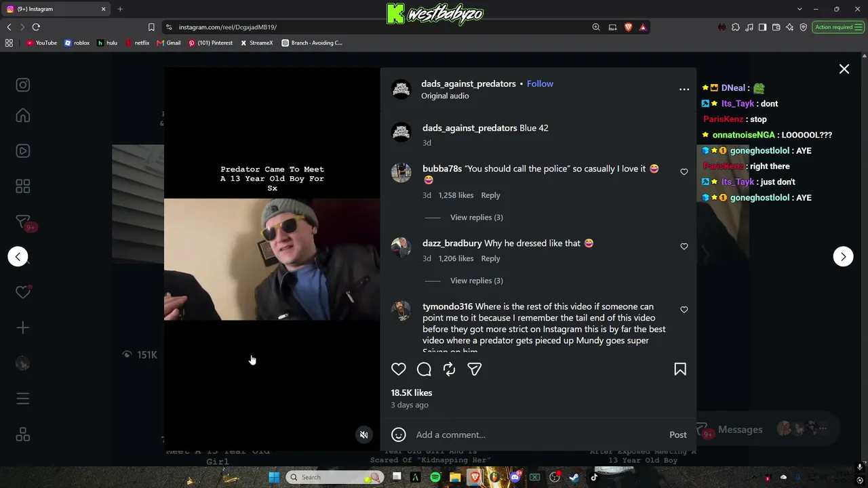Expand replies under bubba78s's comment
The image size is (868, 488).
coord(477,217)
